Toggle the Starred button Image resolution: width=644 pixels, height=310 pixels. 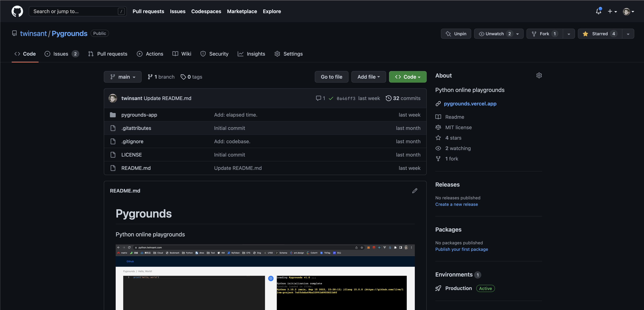600,34
